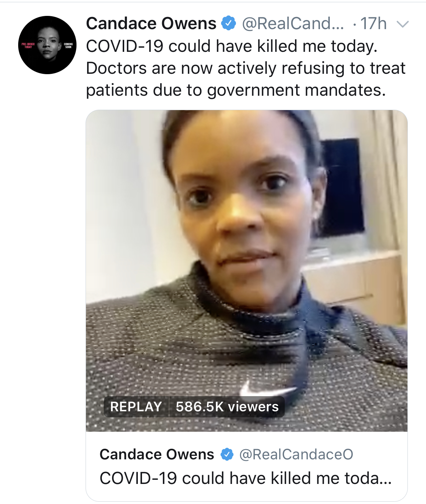Play the embedded broadcast video
This screenshot has height=504, width=426.
pyautogui.click(x=247, y=271)
